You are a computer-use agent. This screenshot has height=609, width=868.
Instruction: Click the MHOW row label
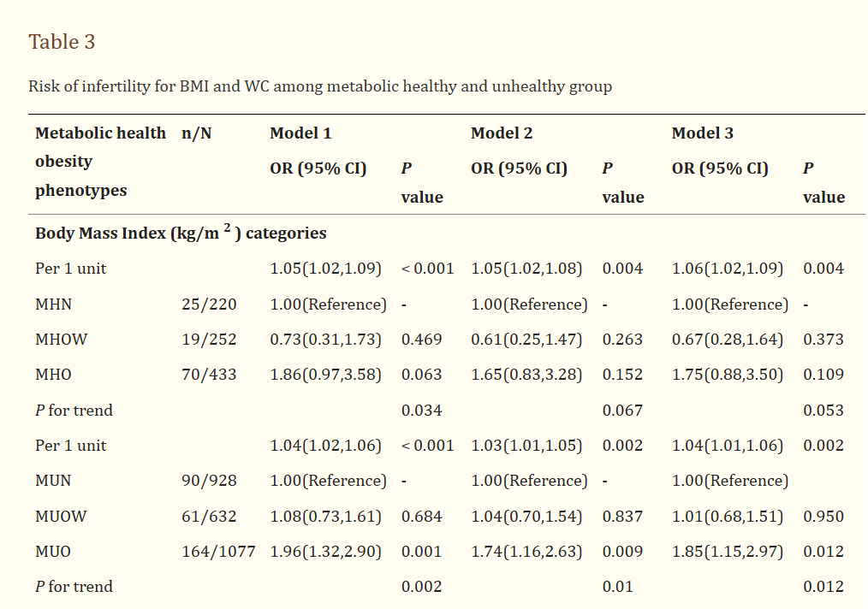tap(61, 340)
